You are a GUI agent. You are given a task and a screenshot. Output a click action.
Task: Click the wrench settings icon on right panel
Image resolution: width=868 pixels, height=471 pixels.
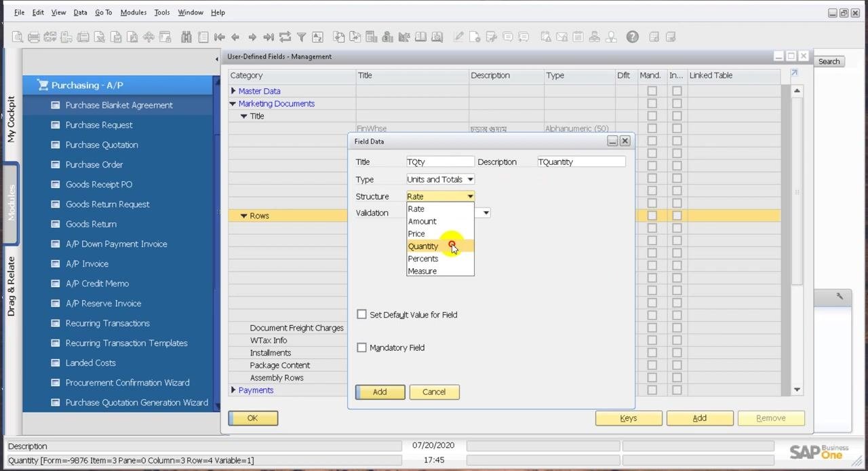(x=840, y=297)
